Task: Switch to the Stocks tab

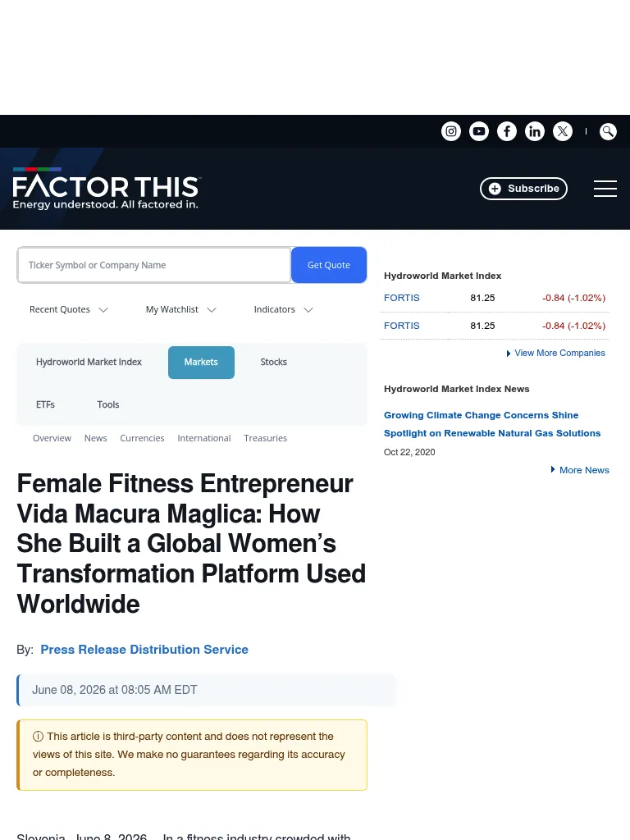Action: [x=274, y=362]
